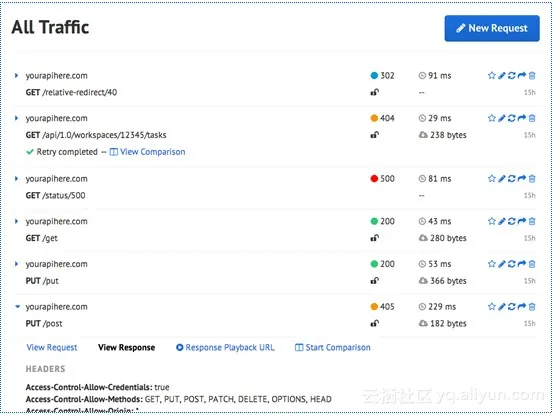Star the GET /get request
555x415 pixels.
point(491,221)
